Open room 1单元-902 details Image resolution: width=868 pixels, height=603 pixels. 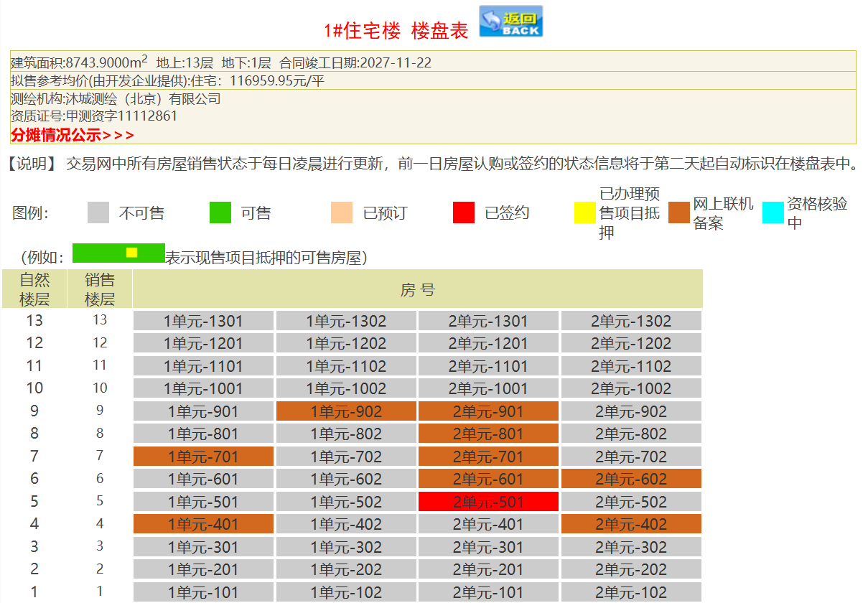[x=346, y=411]
